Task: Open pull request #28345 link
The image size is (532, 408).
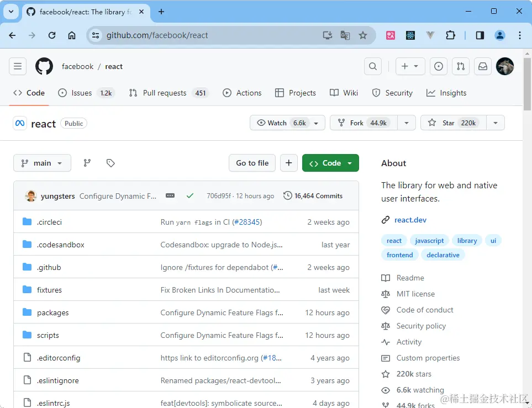Action: [246, 222]
